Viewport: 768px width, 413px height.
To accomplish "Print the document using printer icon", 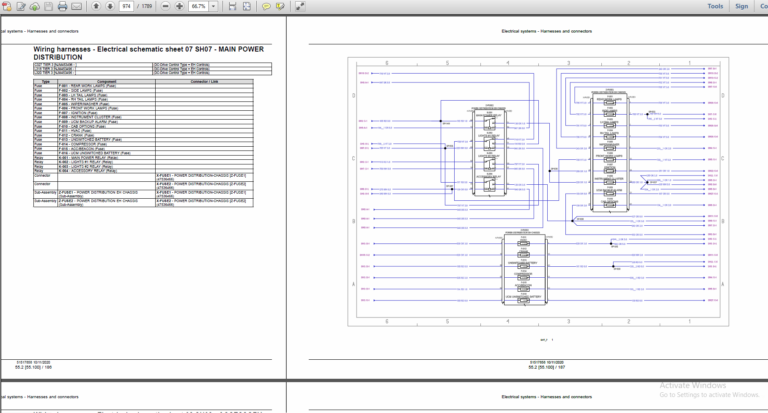I will coord(63,6).
